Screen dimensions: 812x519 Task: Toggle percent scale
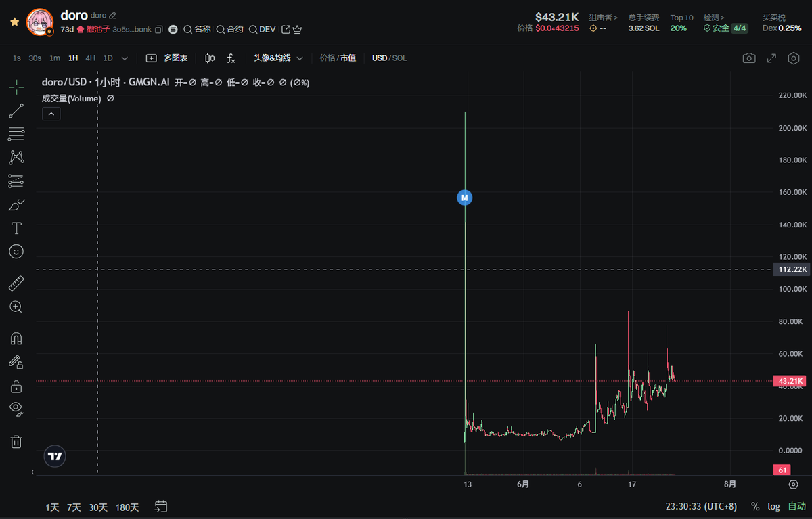tap(755, 507)
